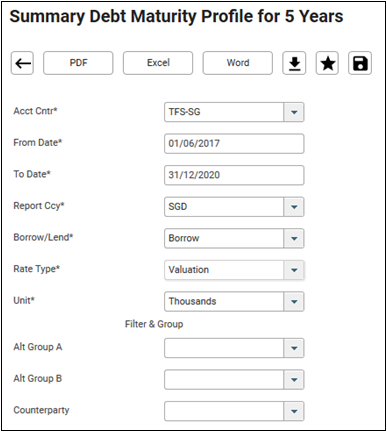The width and height of the screenshot is (387, 432).
Task: Export report as Word
Action: pos(238,63)
